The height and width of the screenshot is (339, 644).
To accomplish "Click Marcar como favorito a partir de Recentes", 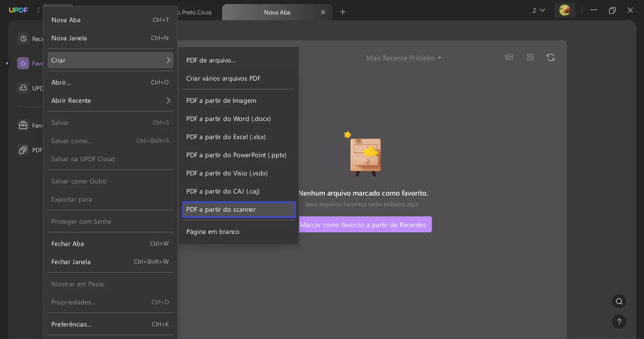I will click(x=365, y=224).
